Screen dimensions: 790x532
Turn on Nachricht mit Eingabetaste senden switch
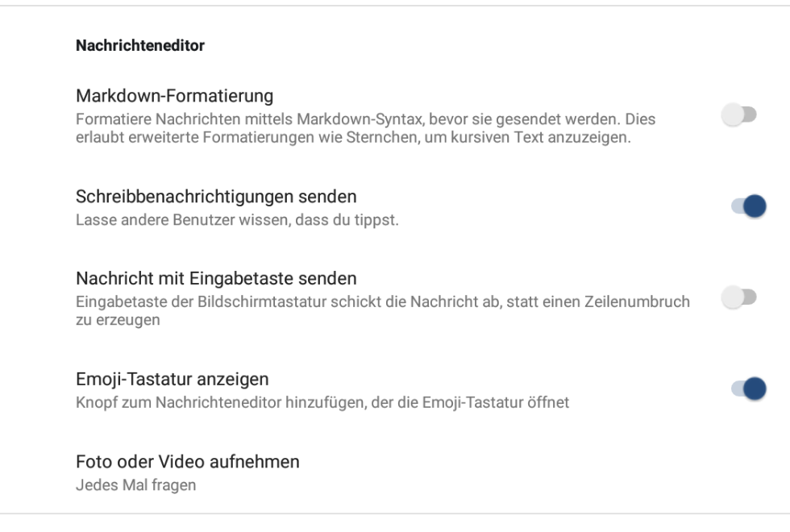coord(740,298)
